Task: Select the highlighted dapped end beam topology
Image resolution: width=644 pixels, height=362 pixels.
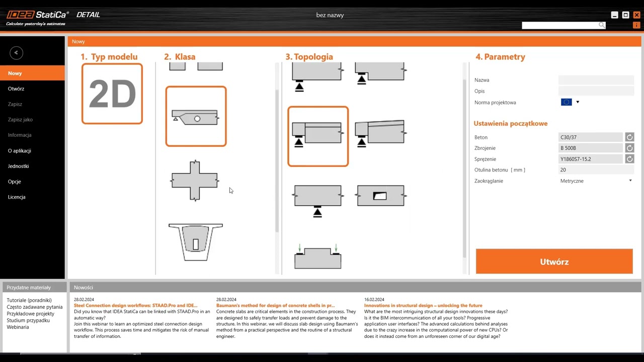Action: pos(318,136)
